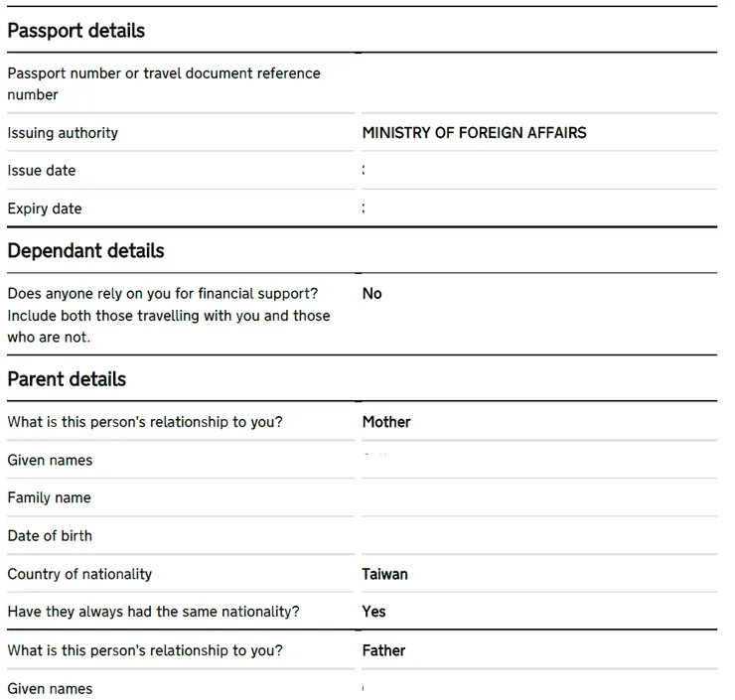Screen dimensions: 735x700
Task: Select the Country of nationality label
Action: (79, 574)
